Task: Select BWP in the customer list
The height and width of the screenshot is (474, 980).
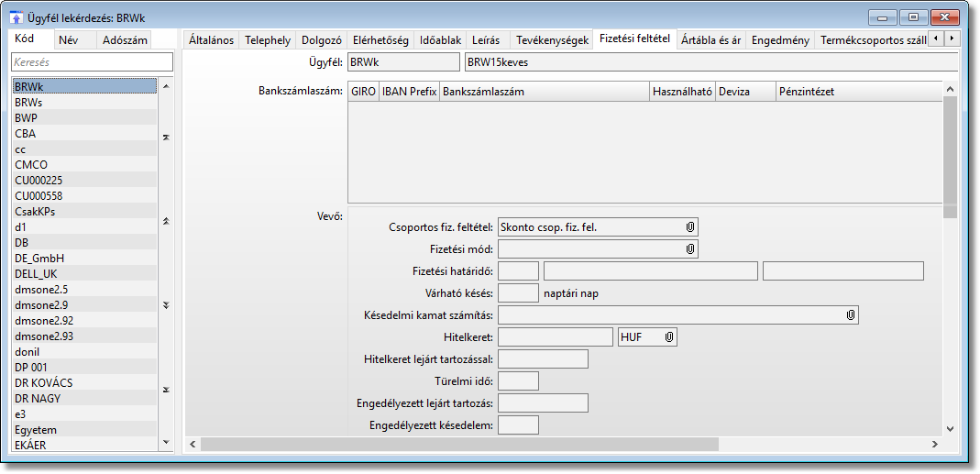Action: (x=84, y=117)
